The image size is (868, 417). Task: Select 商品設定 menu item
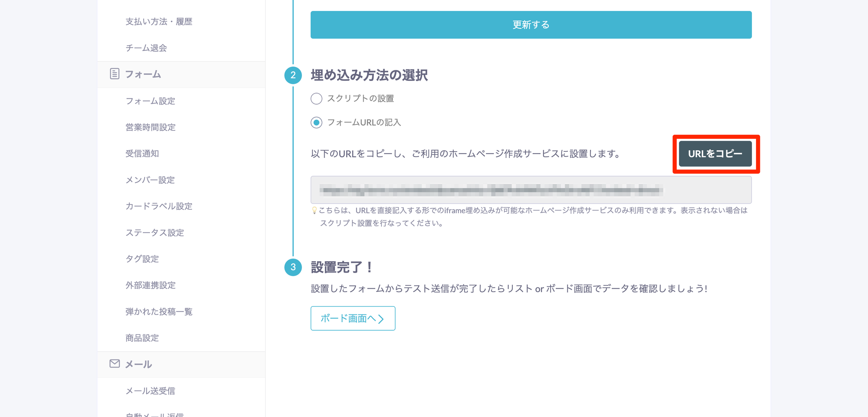point(142,338)
